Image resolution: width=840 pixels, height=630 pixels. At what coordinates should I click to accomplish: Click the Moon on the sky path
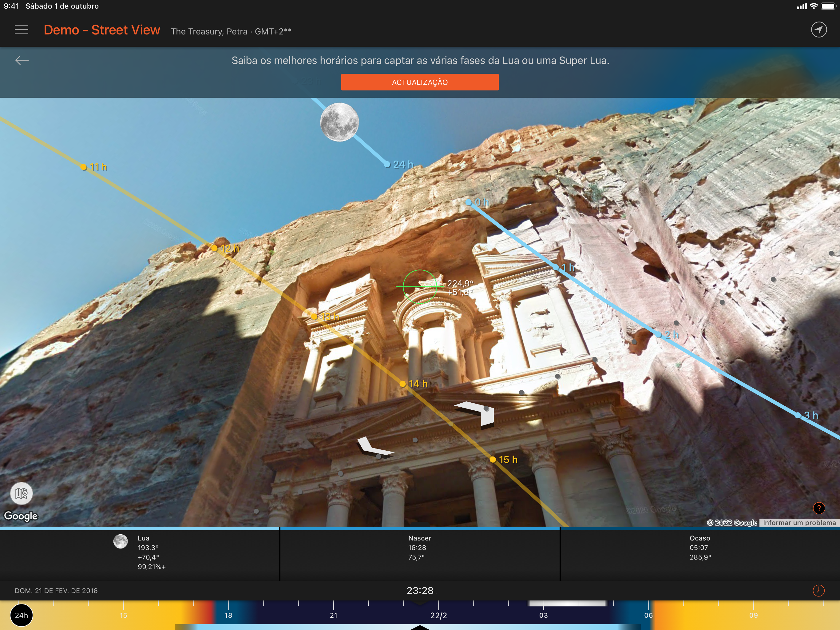click(339, 122)
